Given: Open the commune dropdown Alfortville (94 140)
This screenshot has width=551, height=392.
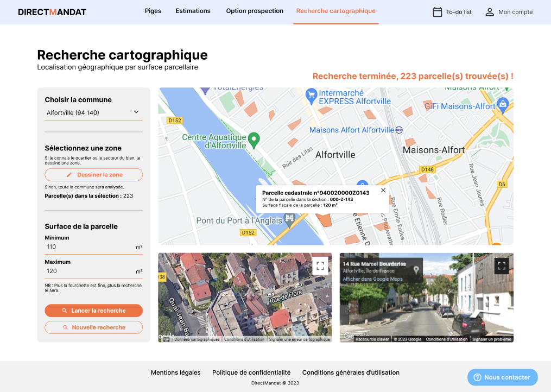Looking at the screenshot, I should pyautogui.click(x=93, y=112).
